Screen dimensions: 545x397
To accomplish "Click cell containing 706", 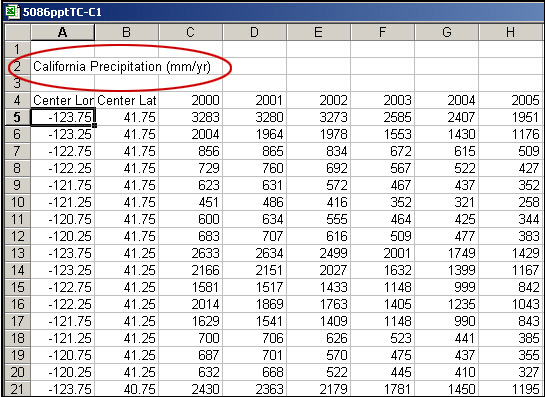I will pyautogui.click(x=254, y=339).
